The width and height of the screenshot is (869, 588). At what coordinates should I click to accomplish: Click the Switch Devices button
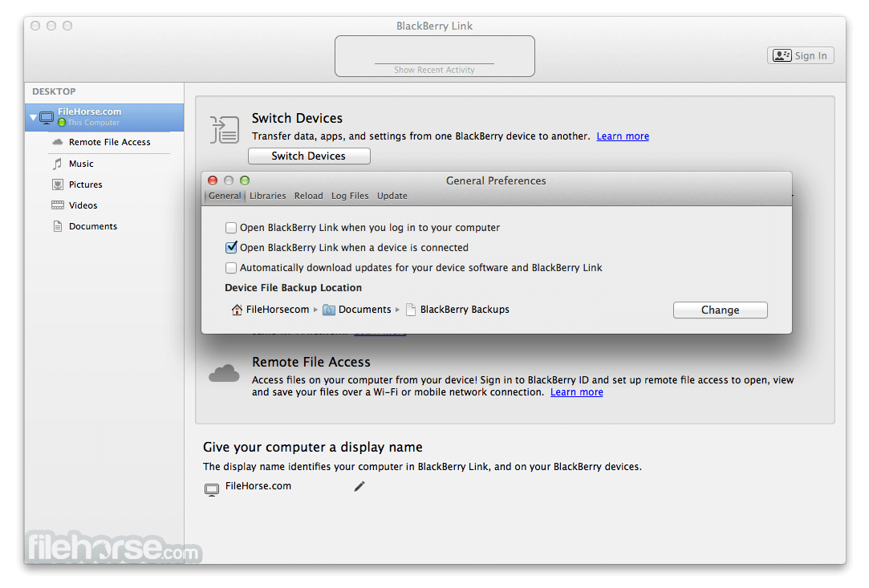309,156
